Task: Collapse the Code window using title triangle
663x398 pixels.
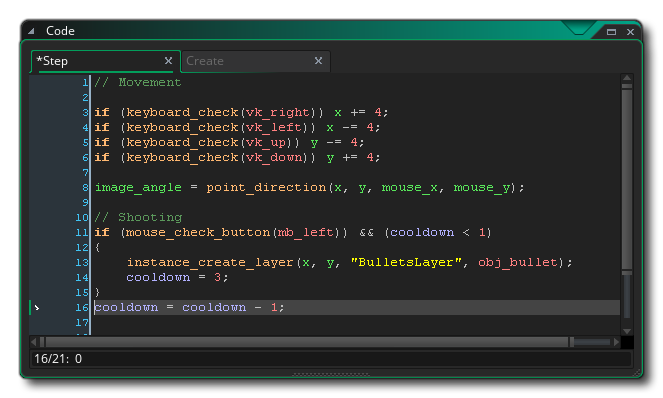Action: (31, 31)
